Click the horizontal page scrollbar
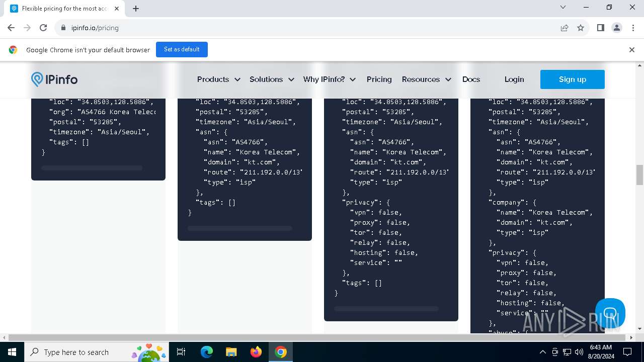This screenshot has width=644, height=362. [x=318, y=337]
